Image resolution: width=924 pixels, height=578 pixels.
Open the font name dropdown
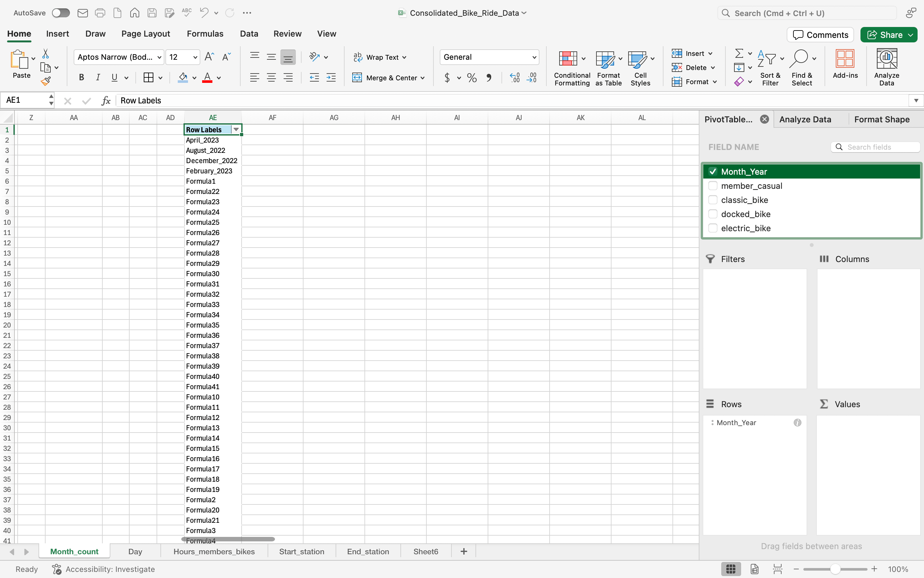coord(159,57)
